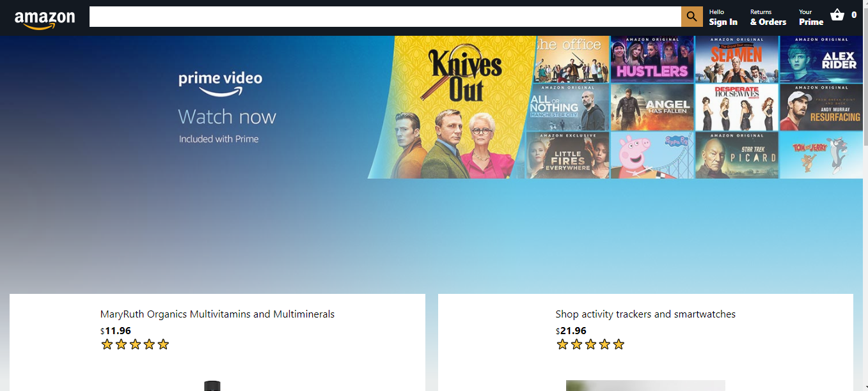Open the Seamen thumbnail
Image resolution: width=868 pixels, height=391 pixels.
tap(737, 59)
